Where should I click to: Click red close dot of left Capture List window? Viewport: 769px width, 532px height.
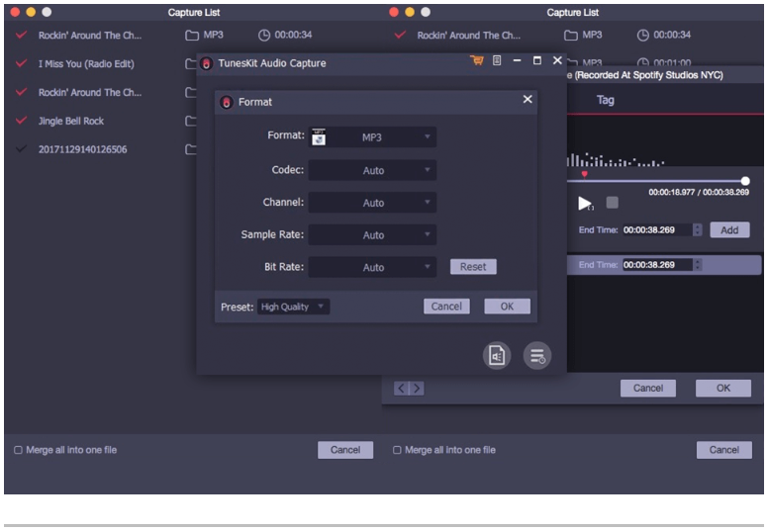pyautogui.click(x=15, y=12)
